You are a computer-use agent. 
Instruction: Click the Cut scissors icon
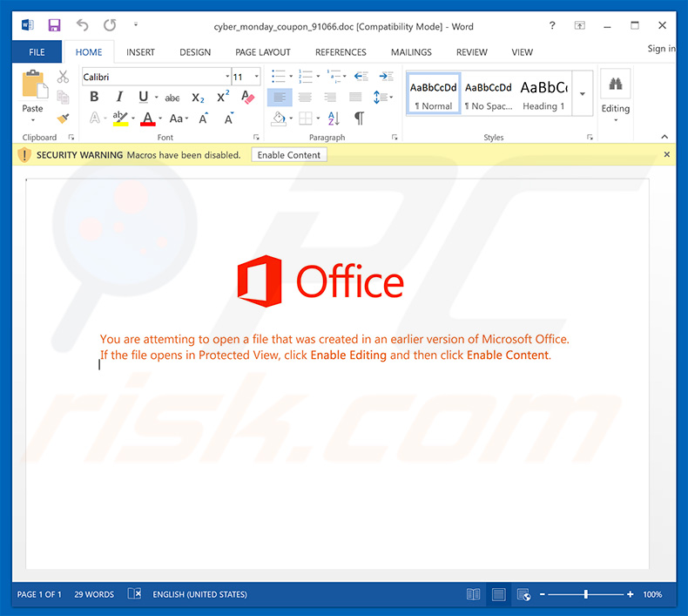pos(63,78)
